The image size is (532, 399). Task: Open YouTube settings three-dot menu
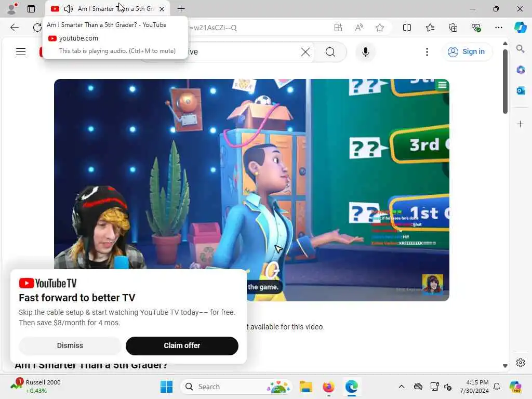[x=427, y=52]
